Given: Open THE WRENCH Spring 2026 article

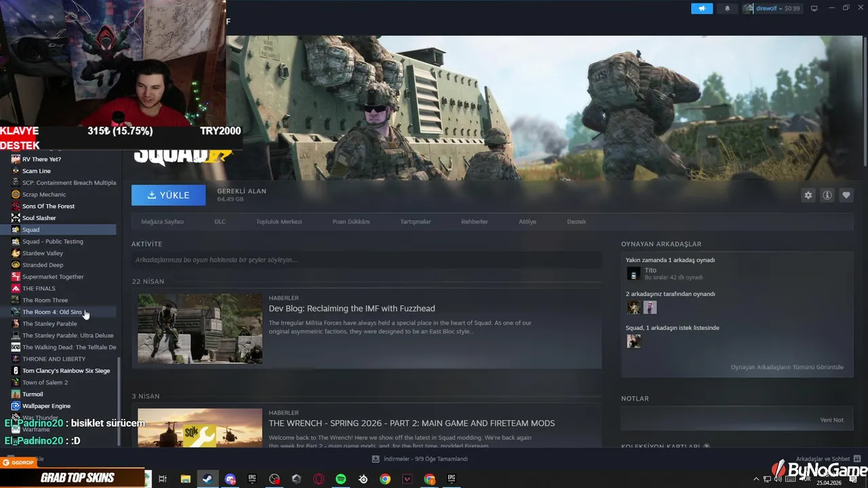Looking at the screenshot, I should coord(412,423).
